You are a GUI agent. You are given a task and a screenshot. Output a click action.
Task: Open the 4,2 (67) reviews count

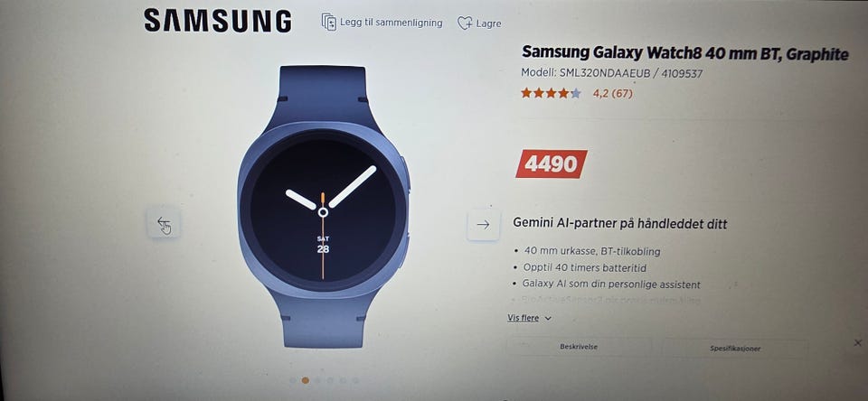612,94
